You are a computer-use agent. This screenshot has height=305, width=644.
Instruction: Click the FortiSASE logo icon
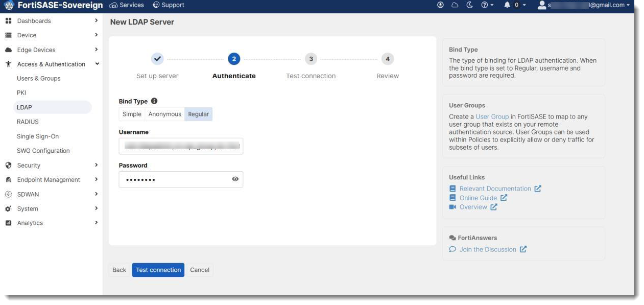[x=9, y=5]
